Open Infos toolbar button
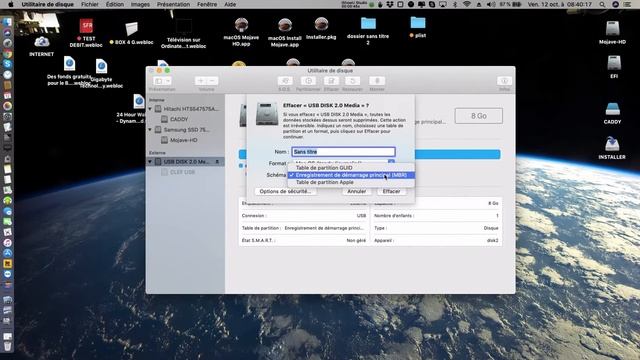Screen dimensions: 640x360 (504, 81)
